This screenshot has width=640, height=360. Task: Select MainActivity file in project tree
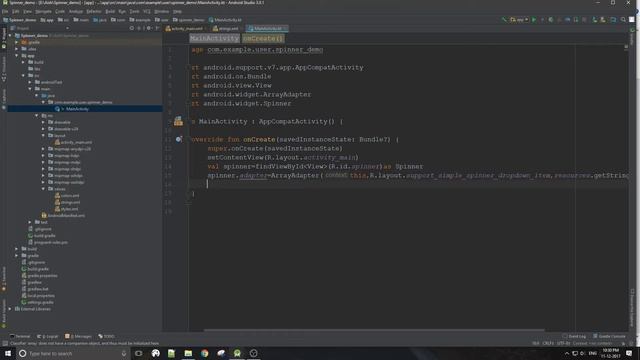[77, 109]
